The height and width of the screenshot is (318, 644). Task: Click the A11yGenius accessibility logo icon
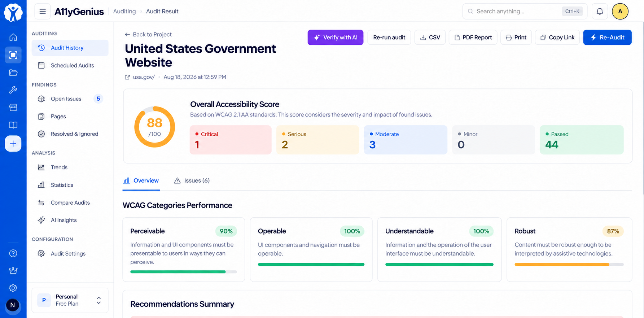[13, 12]
